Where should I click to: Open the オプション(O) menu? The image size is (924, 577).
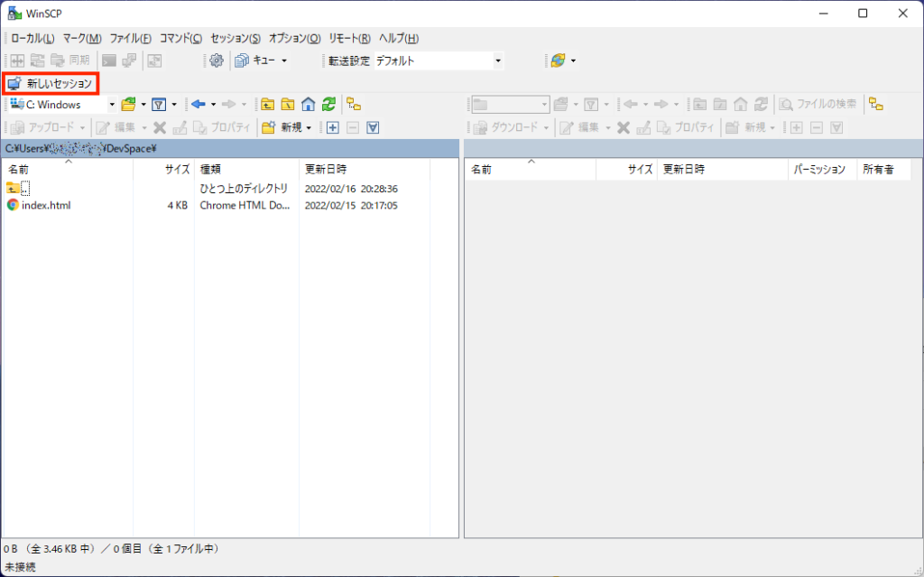295,38
